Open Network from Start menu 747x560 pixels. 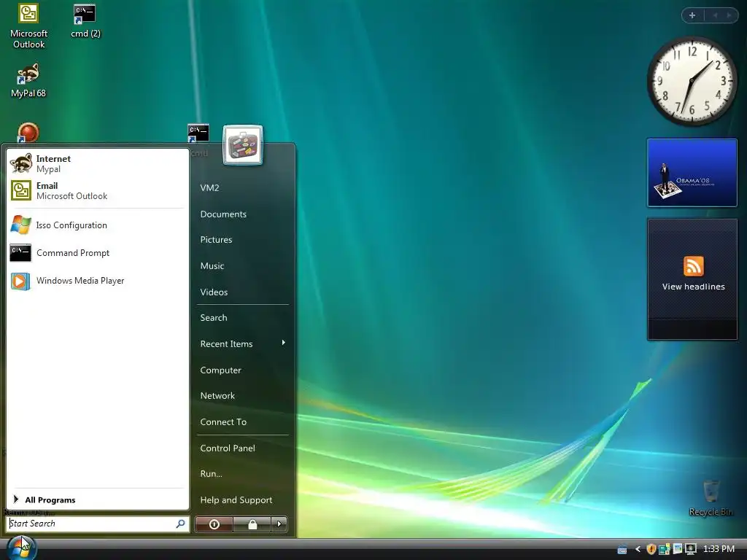coord(217,396)
